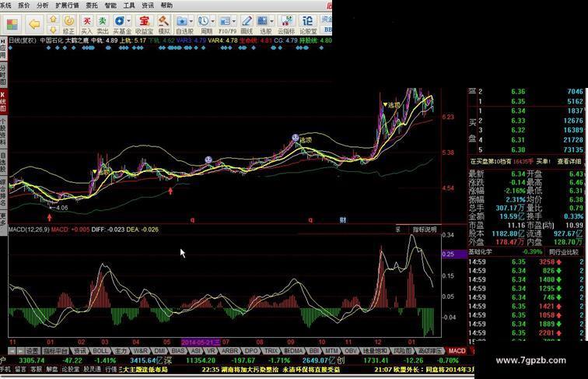Click the 修正 toolbar icon

click(x=68, y=24)
